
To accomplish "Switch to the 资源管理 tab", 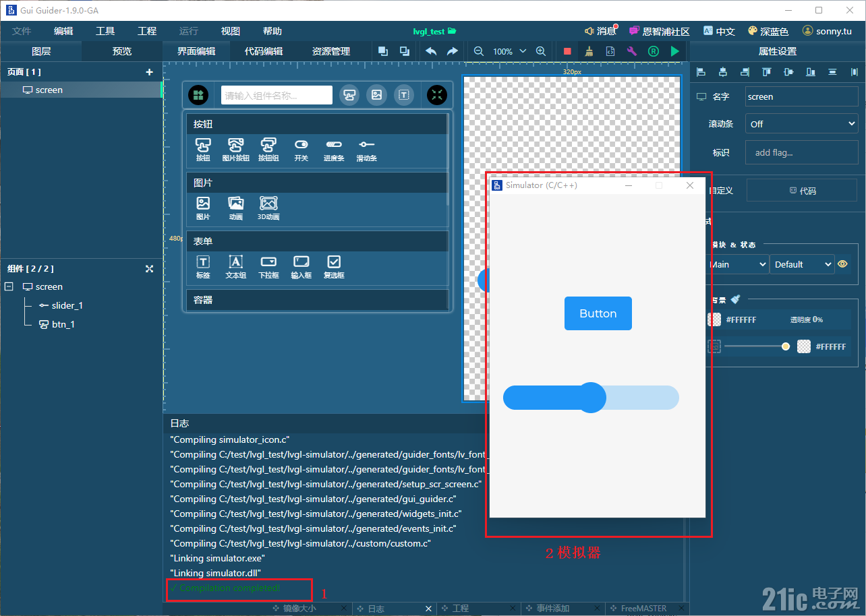I will (331, 51).
